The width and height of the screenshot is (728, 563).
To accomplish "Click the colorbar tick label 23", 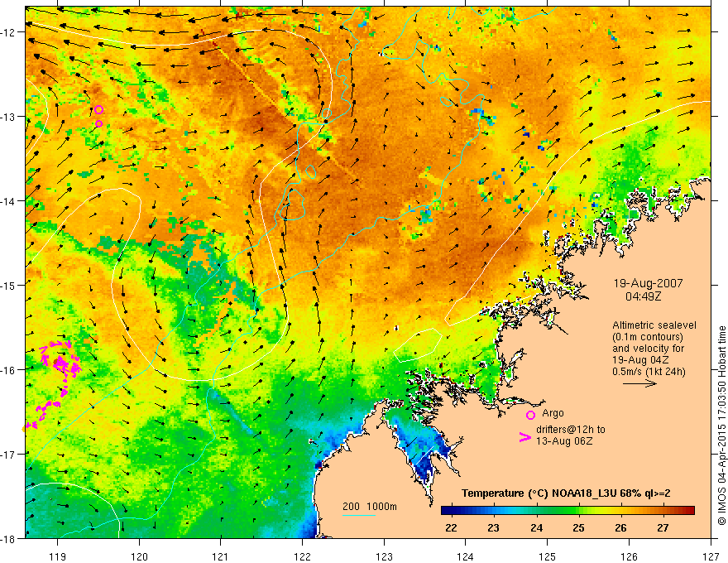I will pyautogui.click(x=494, y=527).
